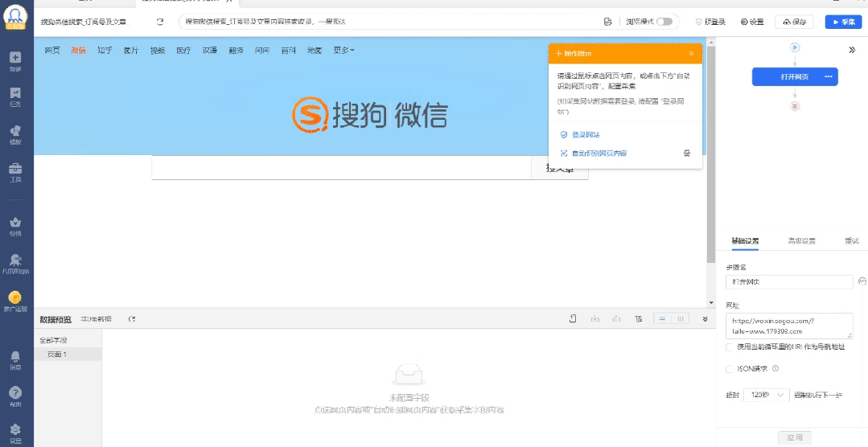
Task: Click the stop end node icon in workflow
Action: (x=795, y=106)
